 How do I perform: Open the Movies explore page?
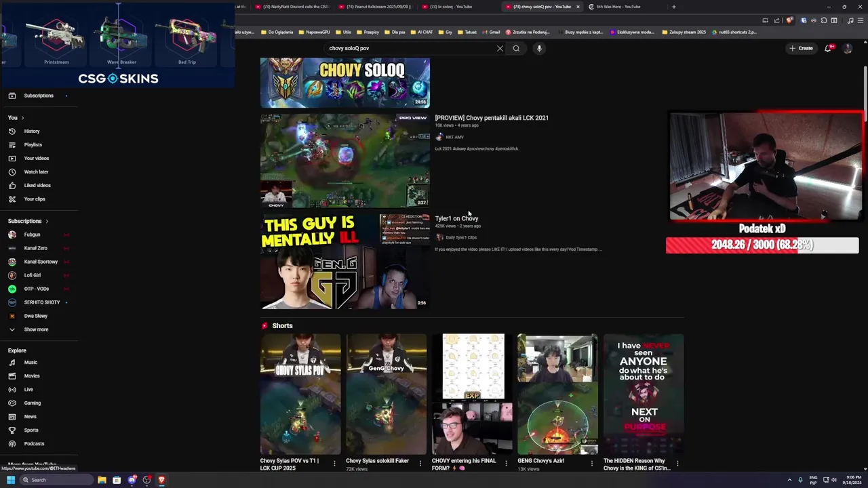32,376
